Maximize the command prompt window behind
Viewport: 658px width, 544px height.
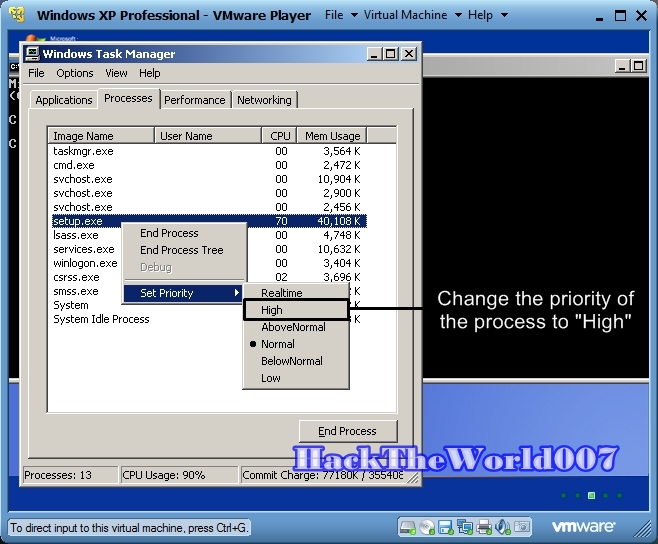[638, 66]
